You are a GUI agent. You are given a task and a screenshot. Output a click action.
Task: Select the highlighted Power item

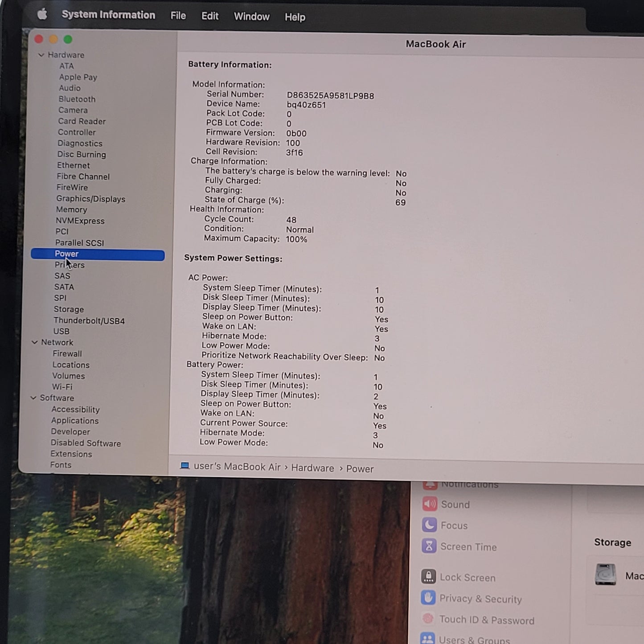pyautogui.click(x=98, y=254)
